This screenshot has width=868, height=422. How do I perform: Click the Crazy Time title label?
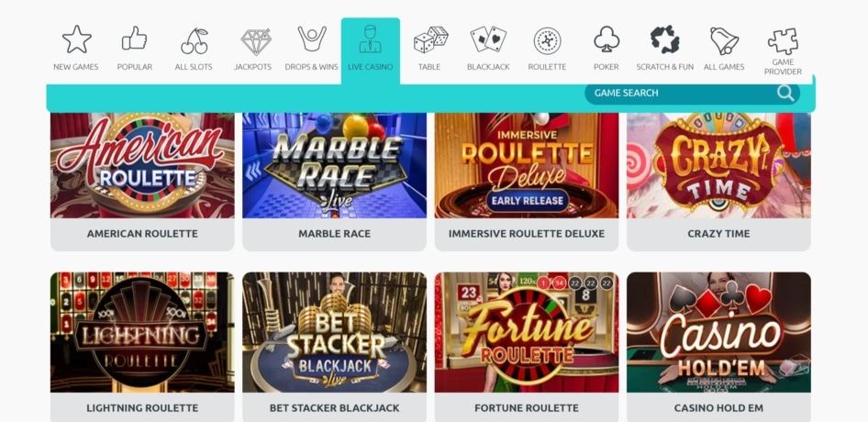[718, 234]
